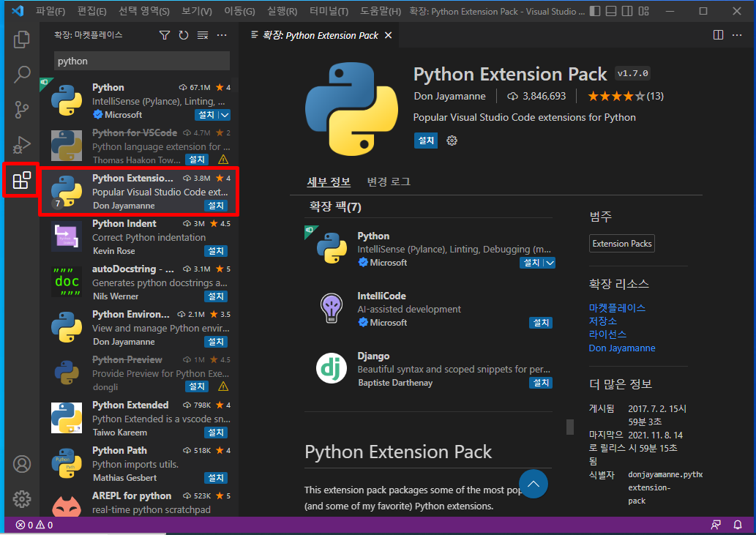Open errors and warnings status indicator
Screen dimensions: 756x535
point(34,525)
